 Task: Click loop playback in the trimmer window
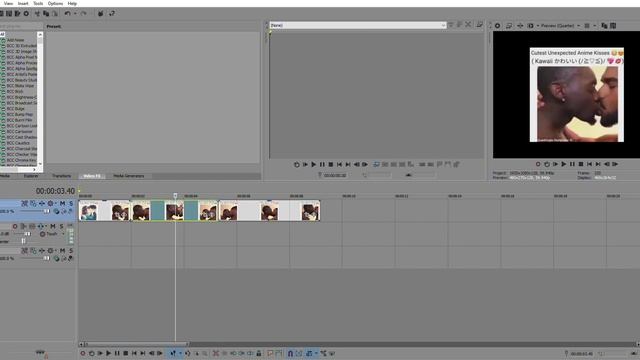click(x=296, y=164)
